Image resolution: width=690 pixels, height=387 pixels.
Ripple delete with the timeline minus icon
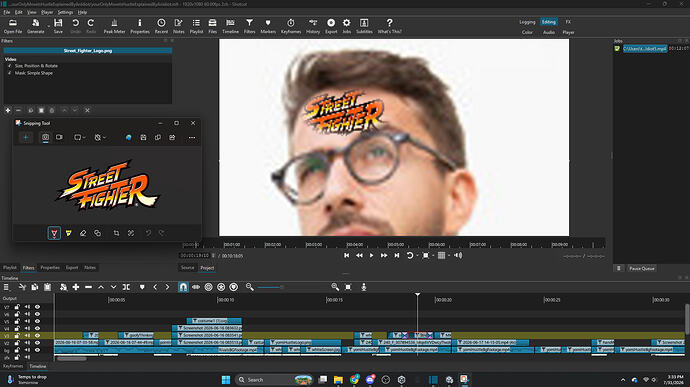[x=88, y=287]
